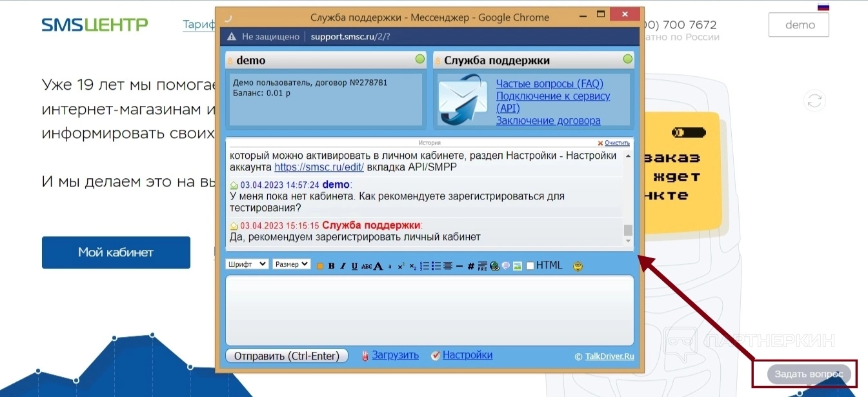Click the Задать вопрос button
This screenshot has height=397, width=868.
coord(809,374)
